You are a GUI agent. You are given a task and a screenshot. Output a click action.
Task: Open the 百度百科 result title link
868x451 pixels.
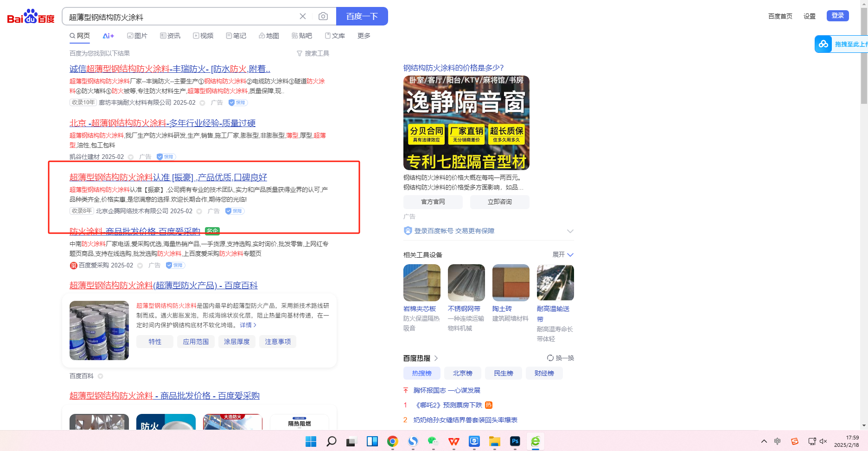pos(164,285)
